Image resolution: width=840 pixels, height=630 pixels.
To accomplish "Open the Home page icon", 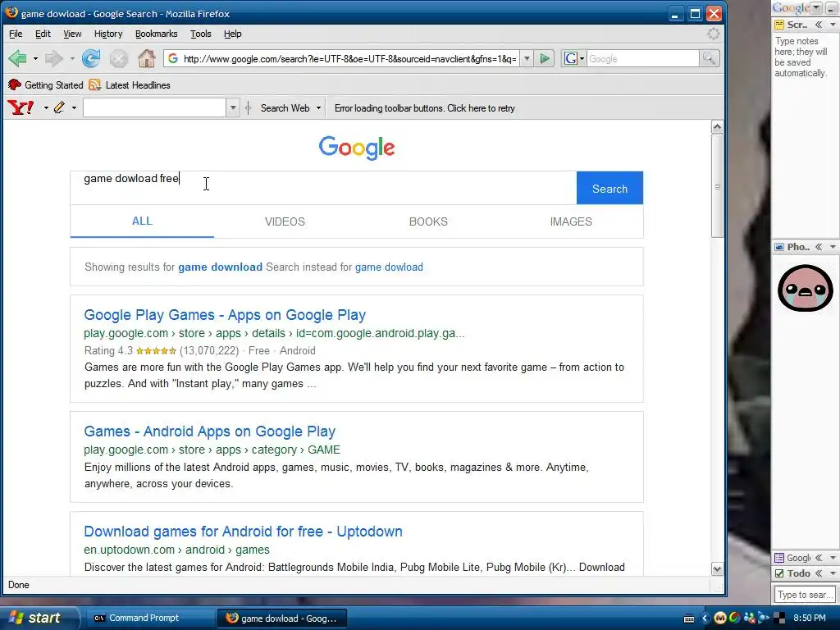I will pos(146,58).
